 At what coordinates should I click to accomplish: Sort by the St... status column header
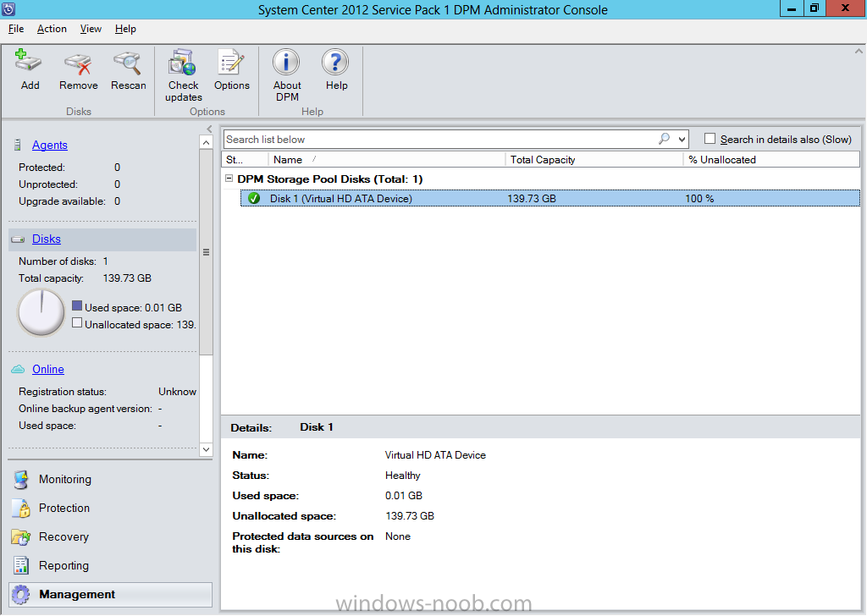pyautogui.click(x=245, y=160)
